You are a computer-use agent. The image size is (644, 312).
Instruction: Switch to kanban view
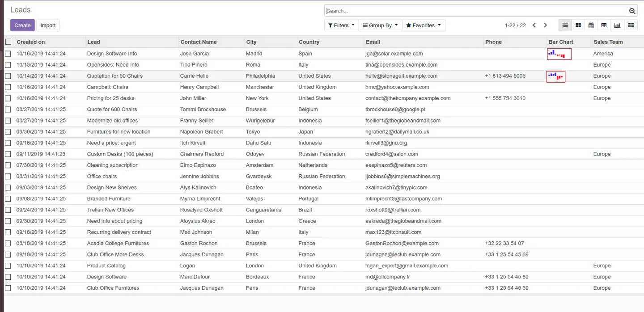click(578, 25)
